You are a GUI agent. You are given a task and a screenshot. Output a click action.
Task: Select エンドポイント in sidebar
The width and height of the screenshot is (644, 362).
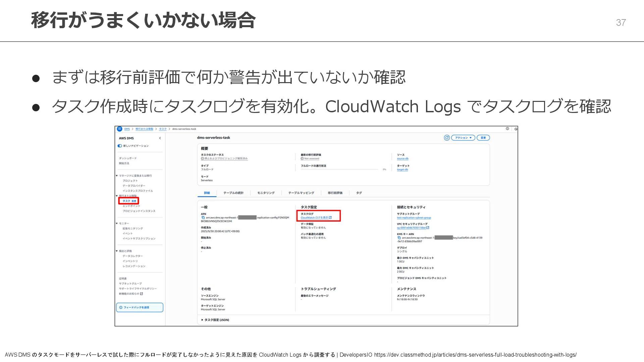[131, 206]
